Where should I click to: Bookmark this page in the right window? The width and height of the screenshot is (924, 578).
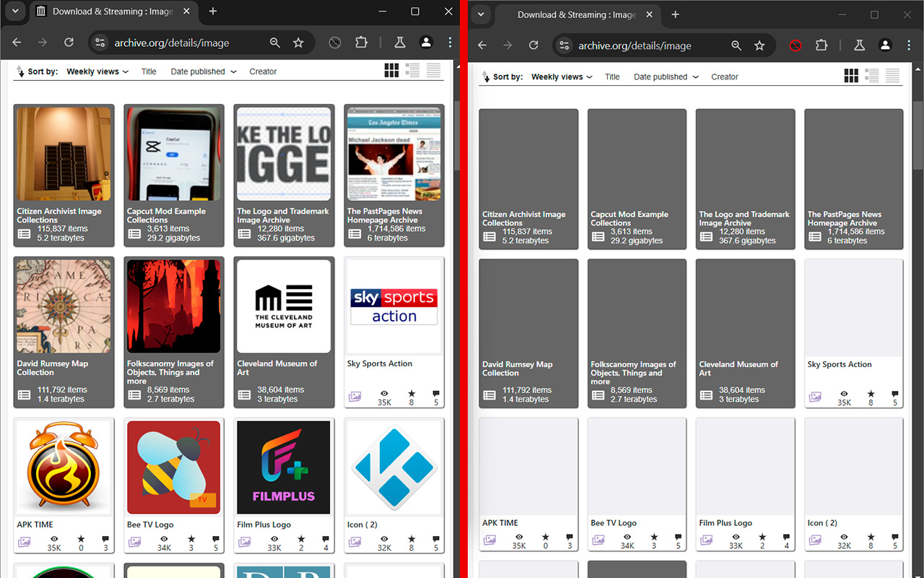coord(759,45)
